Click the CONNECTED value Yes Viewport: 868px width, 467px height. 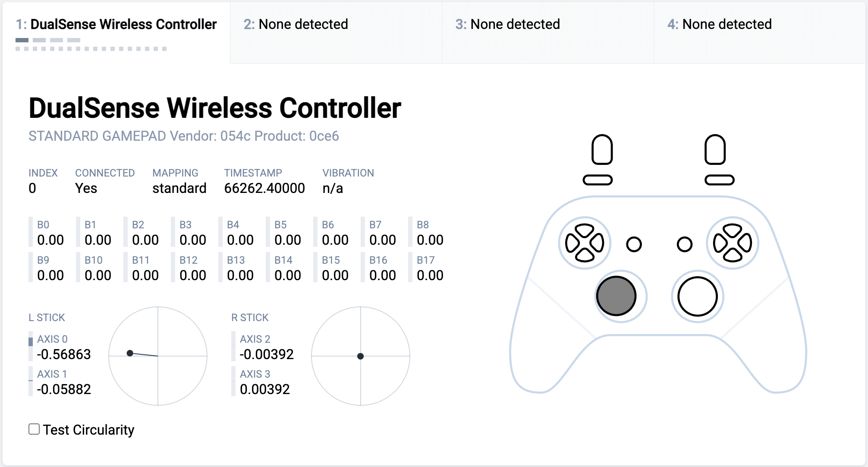[x=86, y=188]
